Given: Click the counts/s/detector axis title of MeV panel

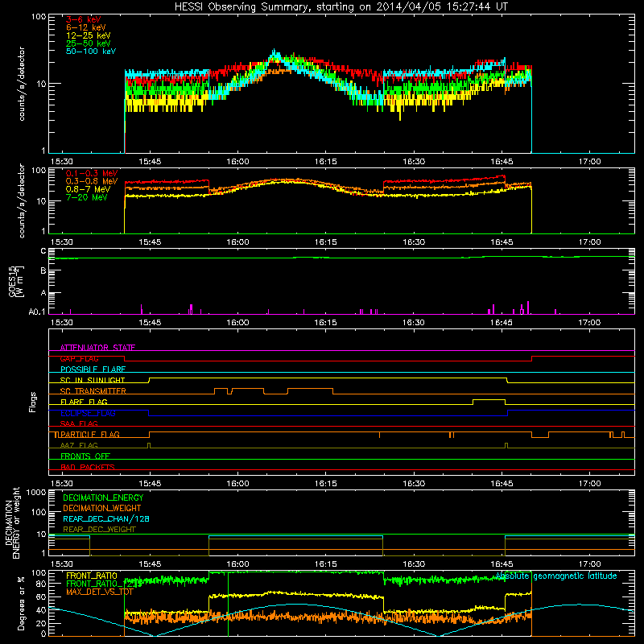Looking at the screenshot, I should (x=22, y=200).
